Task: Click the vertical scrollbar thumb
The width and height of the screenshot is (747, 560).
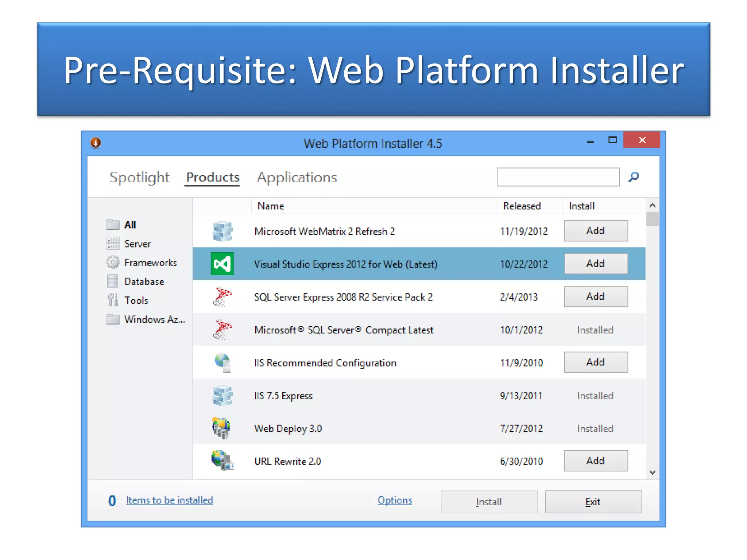Action: [653, 219]
